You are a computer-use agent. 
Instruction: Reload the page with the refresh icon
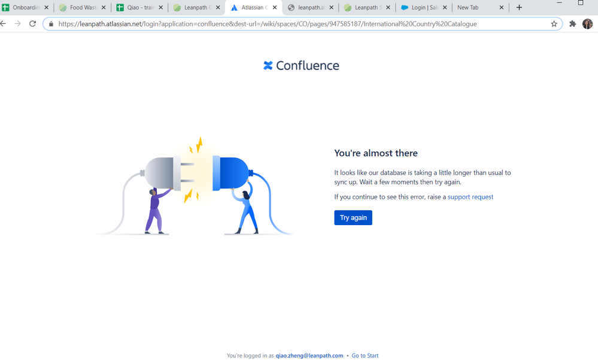(x=33, y=24)
